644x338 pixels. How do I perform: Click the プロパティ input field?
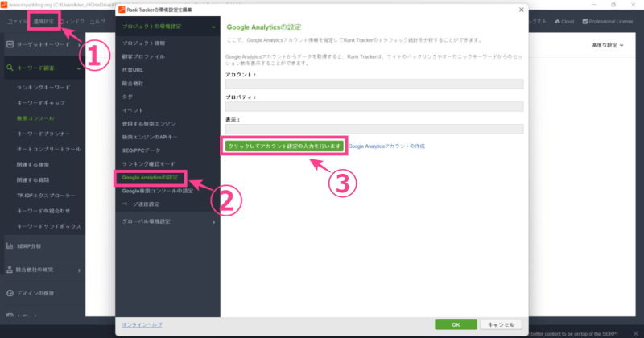374,107
